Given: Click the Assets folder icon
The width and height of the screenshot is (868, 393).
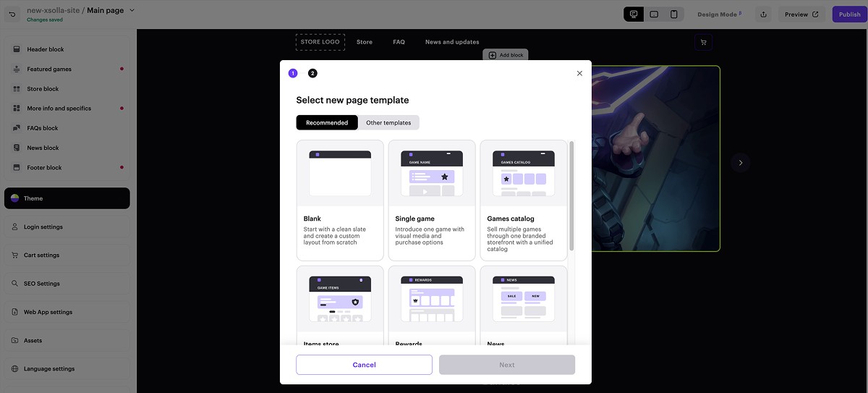Looking at the screenshot, I should (15, 340).
